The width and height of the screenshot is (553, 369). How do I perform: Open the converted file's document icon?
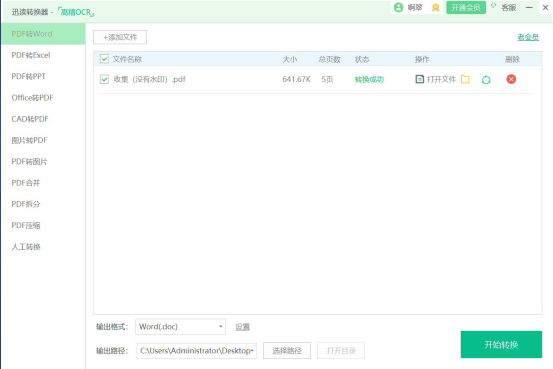point(419,79)
